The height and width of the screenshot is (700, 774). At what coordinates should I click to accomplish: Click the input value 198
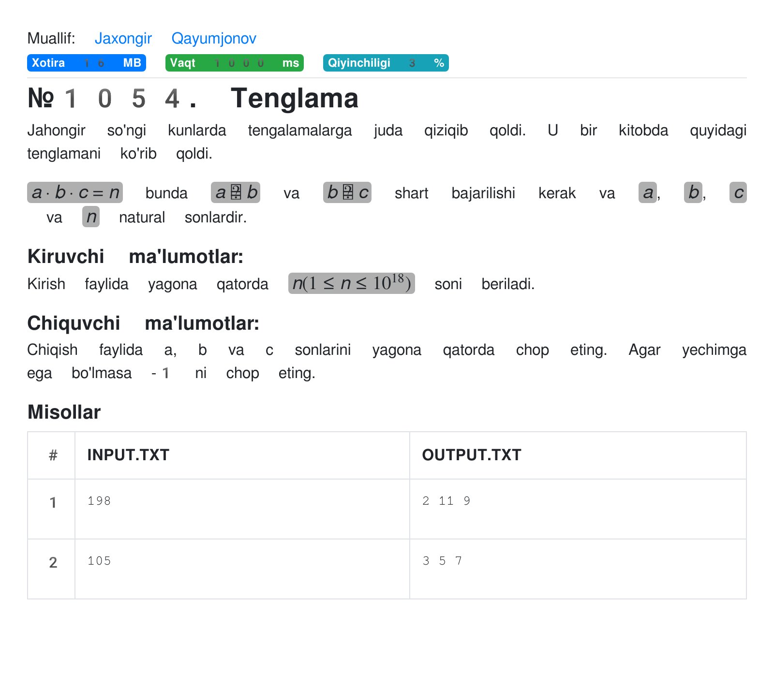[x=99, y=501]
